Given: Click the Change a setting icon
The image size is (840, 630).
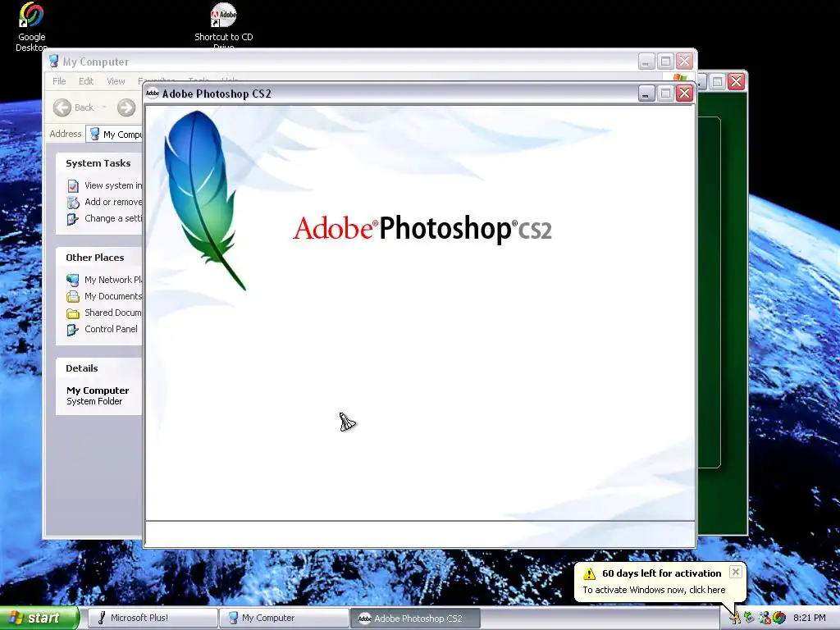Looking at the screenshot, I should point(73,218).
